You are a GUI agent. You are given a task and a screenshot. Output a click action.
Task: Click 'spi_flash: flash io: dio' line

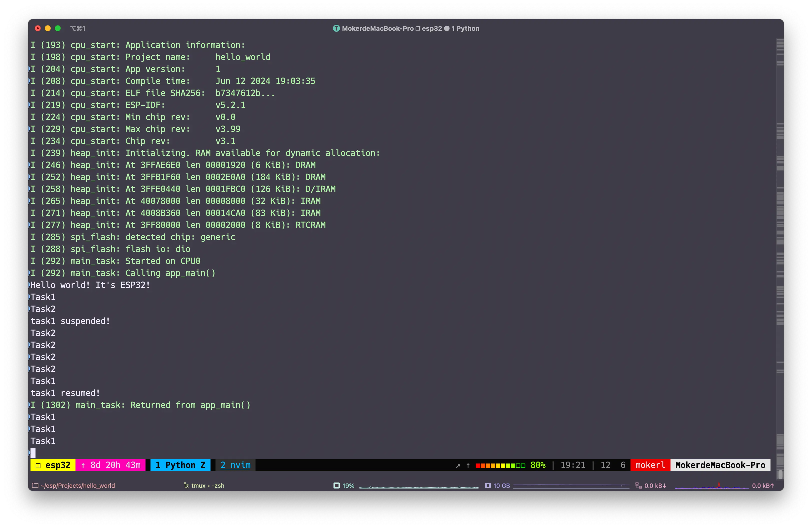[110, 249]
